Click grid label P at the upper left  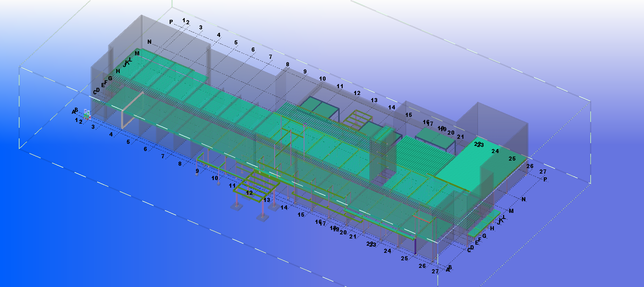171,22
